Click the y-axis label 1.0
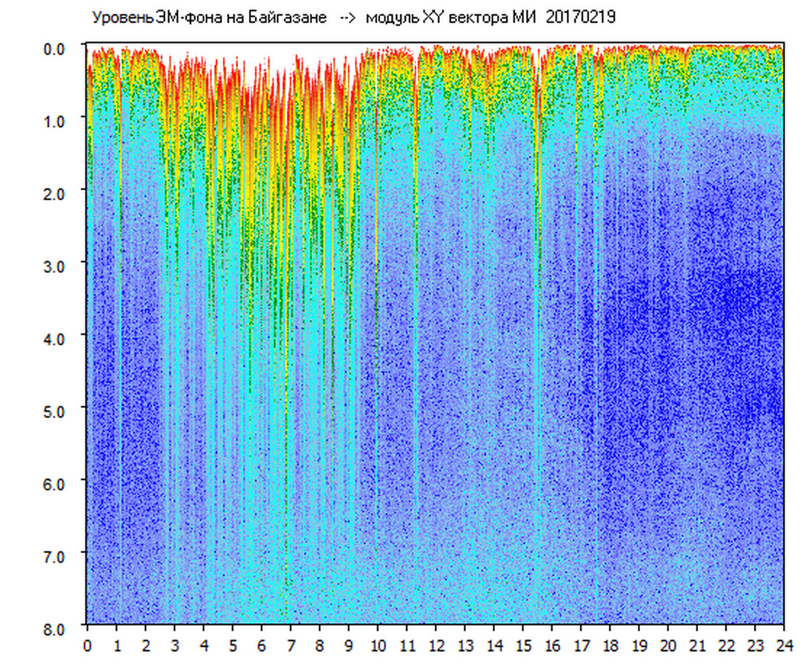 (57, 121)
